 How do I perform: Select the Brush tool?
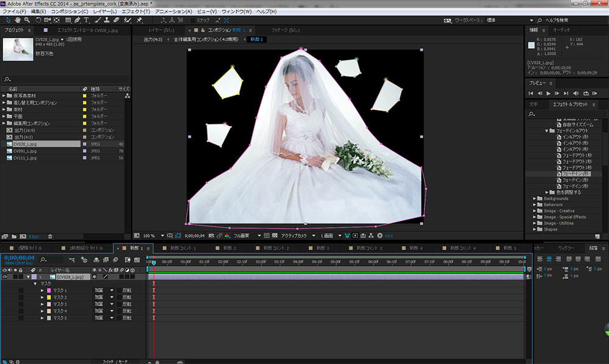(x=97, y=20)
